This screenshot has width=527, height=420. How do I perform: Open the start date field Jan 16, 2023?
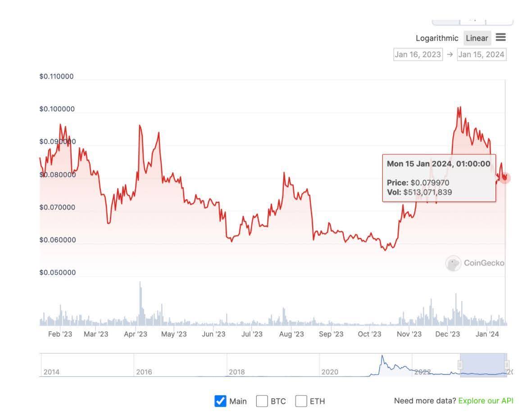(418, 54)
